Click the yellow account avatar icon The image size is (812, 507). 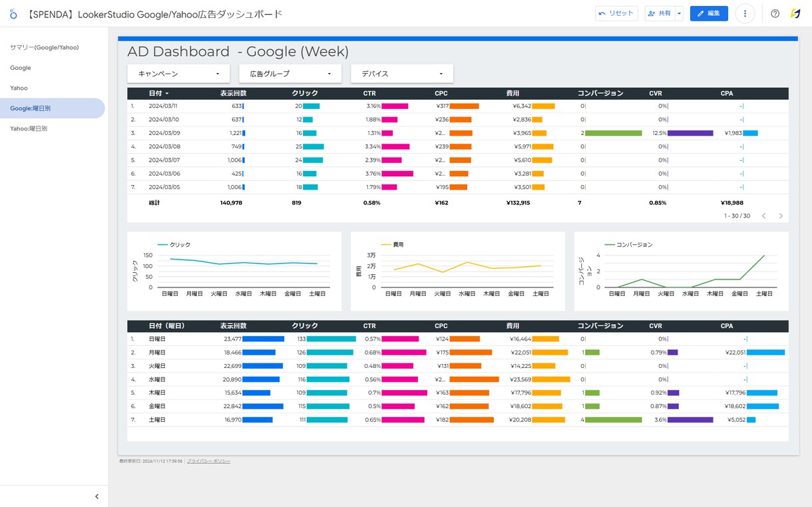pos(795,13)
